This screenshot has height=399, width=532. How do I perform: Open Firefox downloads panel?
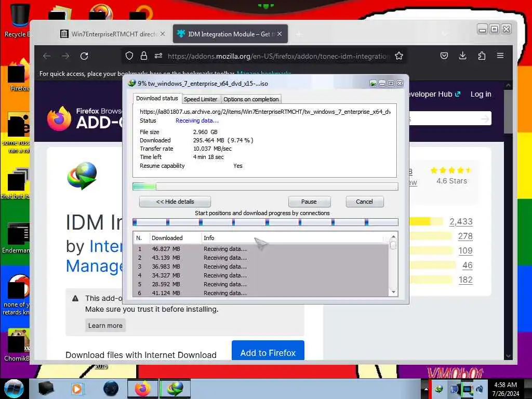pyautogui.click(x=462, y=56)
